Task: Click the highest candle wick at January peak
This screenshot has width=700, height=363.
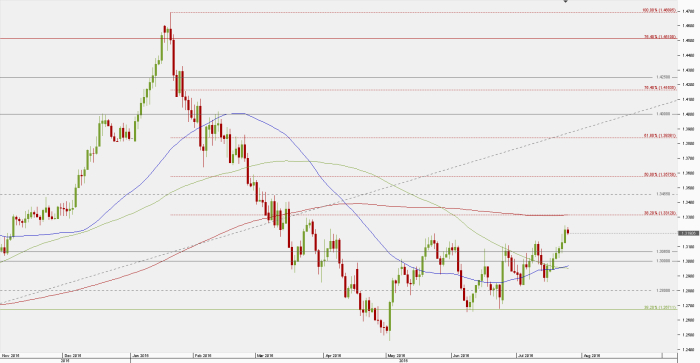Action: [x=170, y=20]
